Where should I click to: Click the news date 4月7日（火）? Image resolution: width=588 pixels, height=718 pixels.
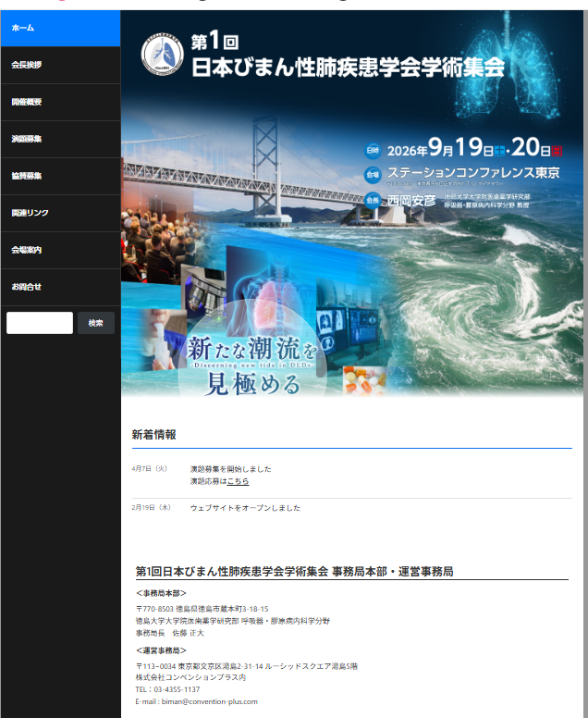[150, 468]
